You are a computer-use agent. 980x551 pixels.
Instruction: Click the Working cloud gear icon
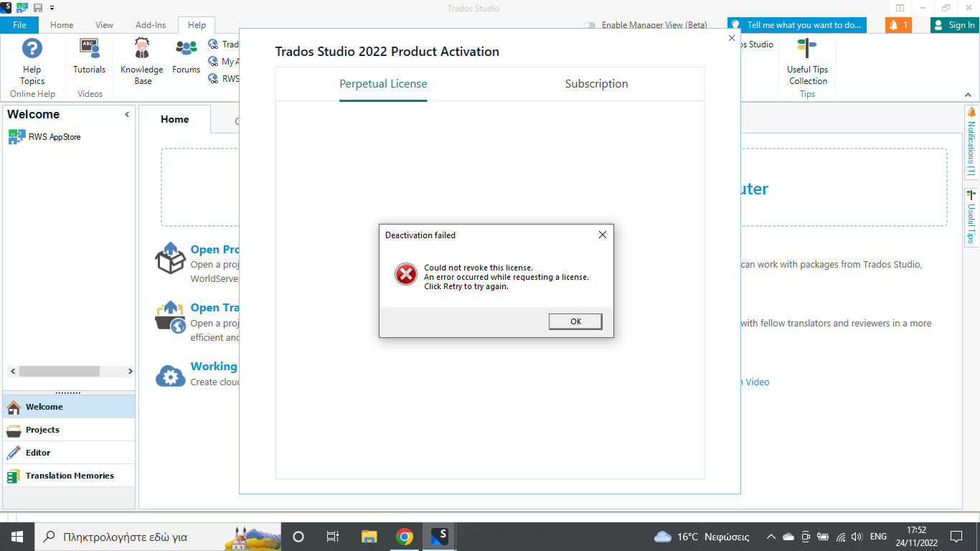(x=170, y=375)
